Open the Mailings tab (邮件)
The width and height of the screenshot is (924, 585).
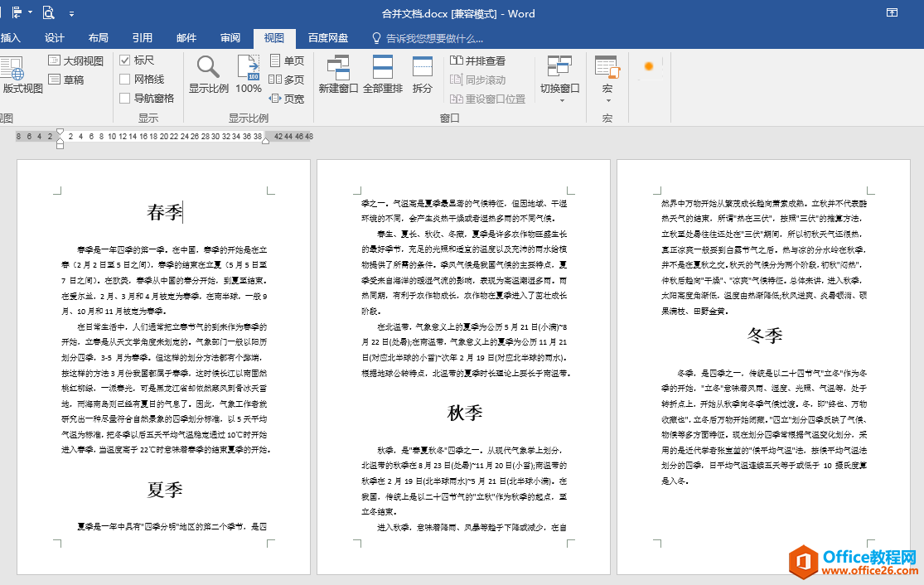[x=186, y=38]
